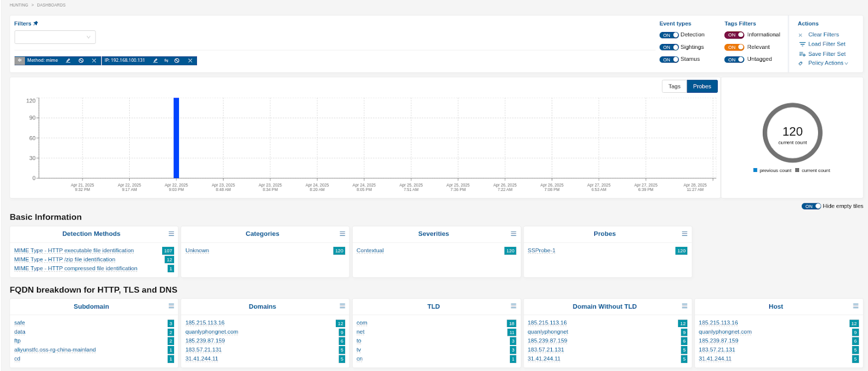Screen dimensions: 868x371
Task: Negate the Method: mime filter
Action: click(81, 61)
